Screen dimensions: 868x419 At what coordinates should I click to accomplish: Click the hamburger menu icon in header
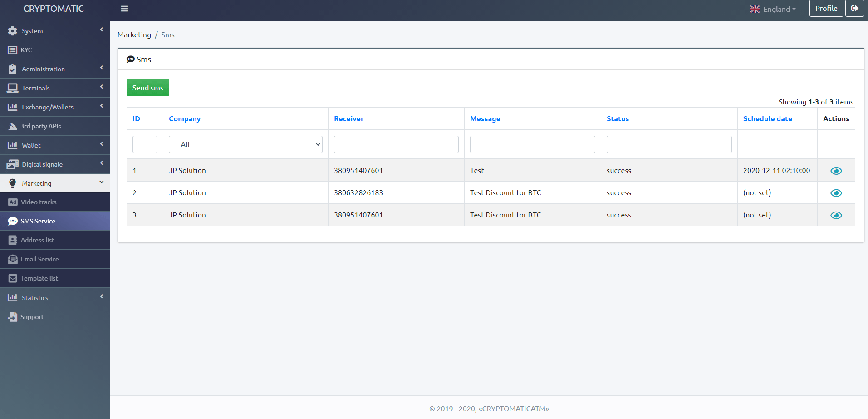(x=124, y=9)
